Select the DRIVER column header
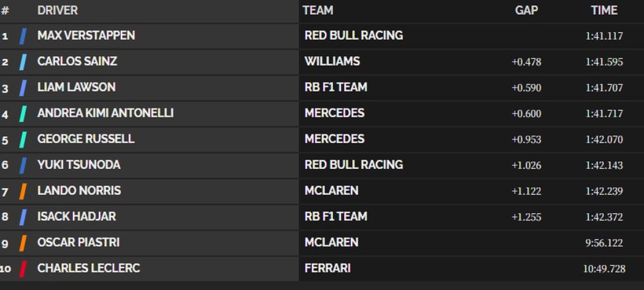The width and height of the screenshot is (644, 290). click(57, 10)
